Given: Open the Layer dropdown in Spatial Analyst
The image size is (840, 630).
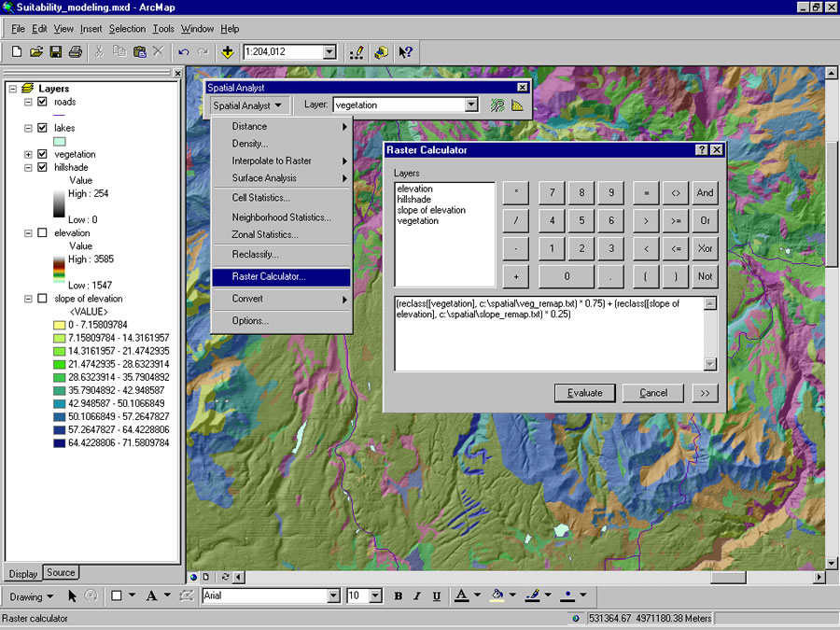Looking at the screenshot, I should (470, 105).
